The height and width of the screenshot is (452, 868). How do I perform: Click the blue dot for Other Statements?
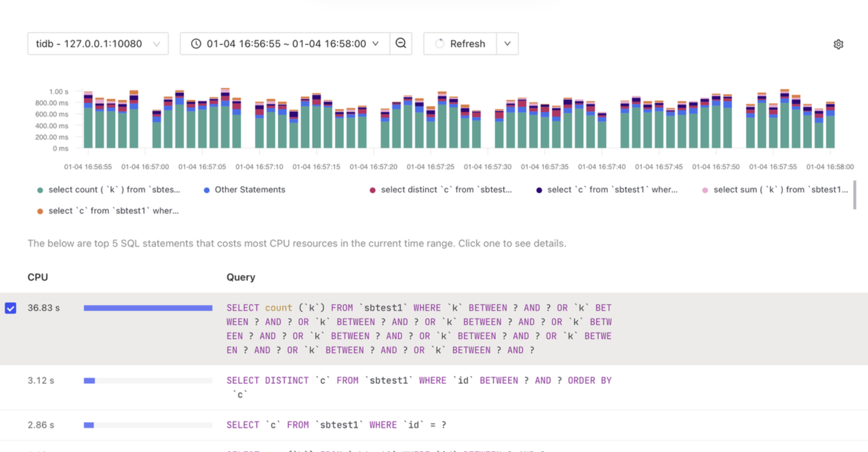tap(206, 190)
